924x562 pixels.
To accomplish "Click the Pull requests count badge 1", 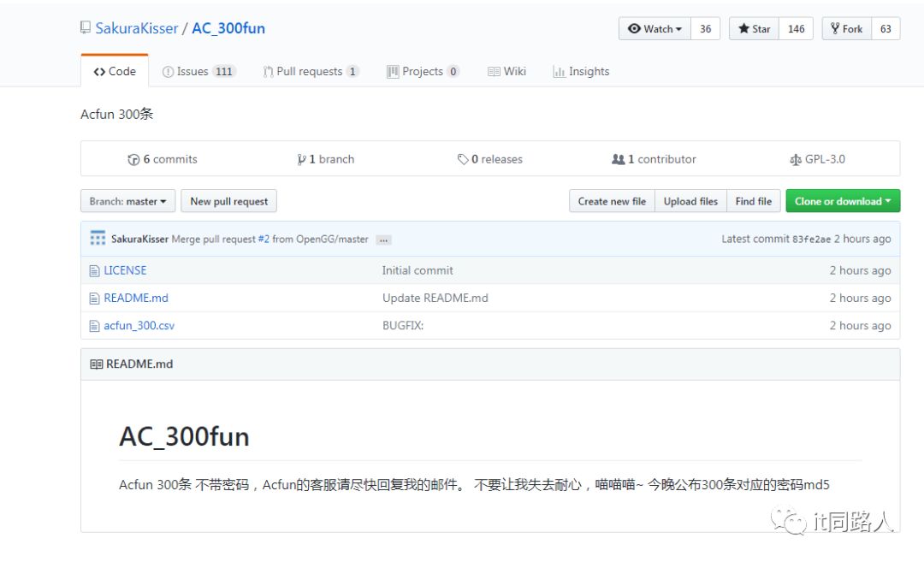I will [352, 71].
